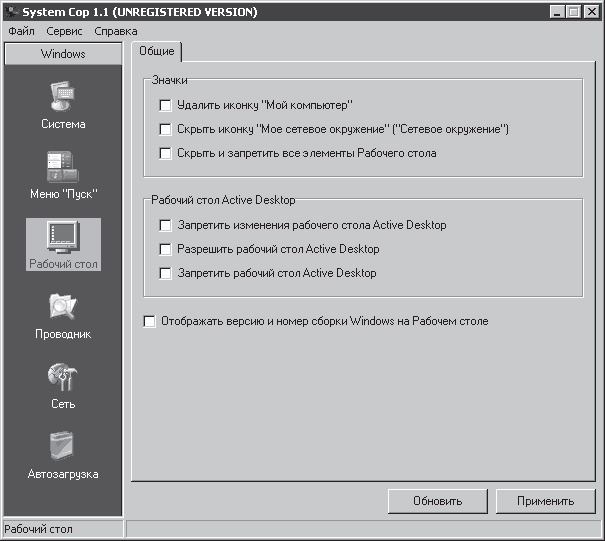Enable Удалить иконку "Мой компьютер" checkbox
The image size is (605, 541).
165,105
